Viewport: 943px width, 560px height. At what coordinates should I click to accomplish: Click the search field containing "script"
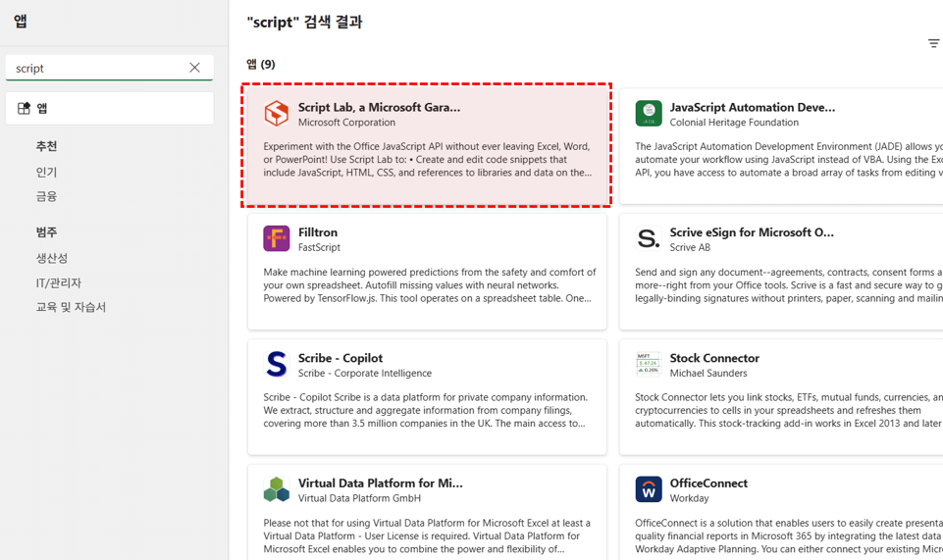pyautogui.click(x=93, y=68)
